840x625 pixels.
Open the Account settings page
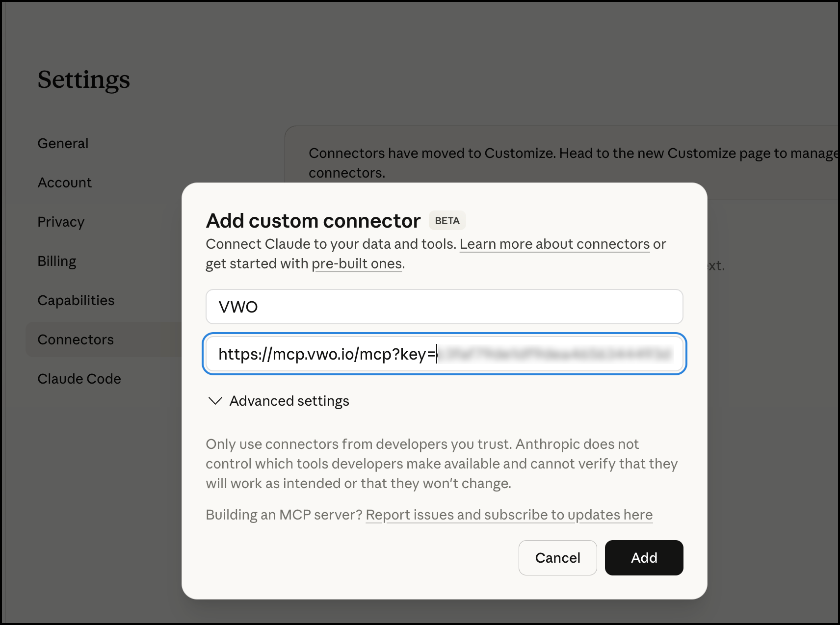click(x=65, y=182)
